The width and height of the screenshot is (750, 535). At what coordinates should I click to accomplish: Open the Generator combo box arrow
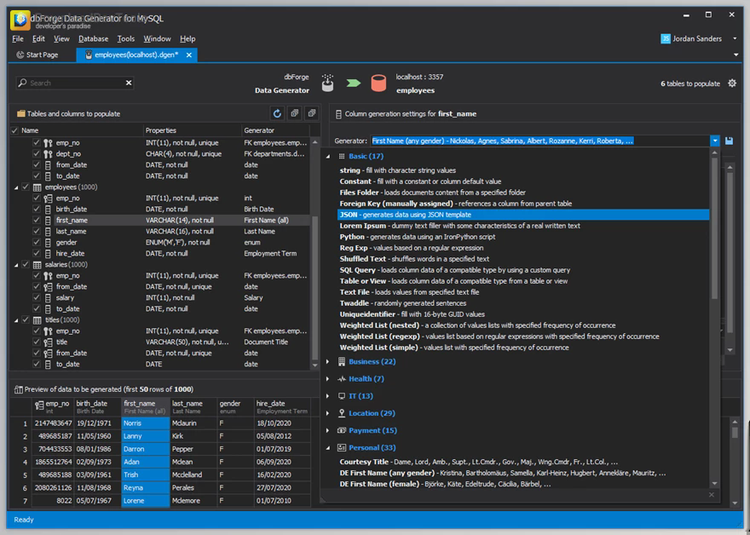[715, 141]
